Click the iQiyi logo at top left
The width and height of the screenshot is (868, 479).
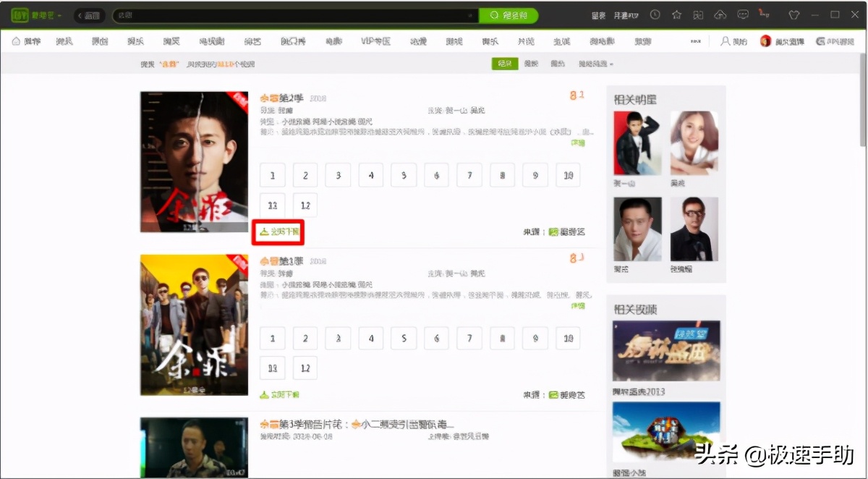(20, 14)
